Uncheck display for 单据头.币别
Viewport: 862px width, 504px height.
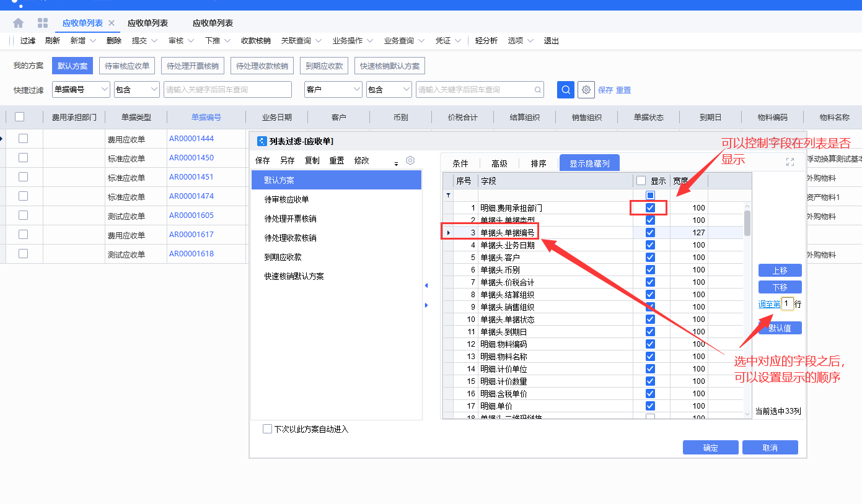[x=650, y=269]
